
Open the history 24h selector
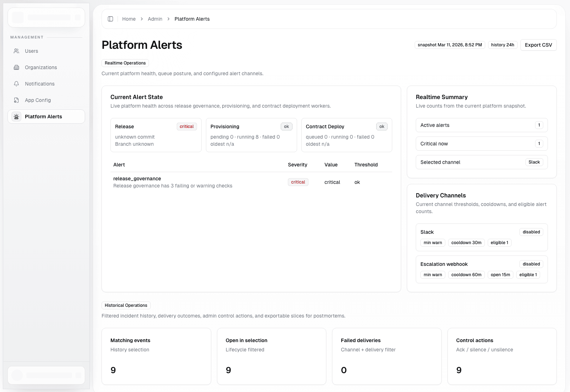click(x=502, y=45)
